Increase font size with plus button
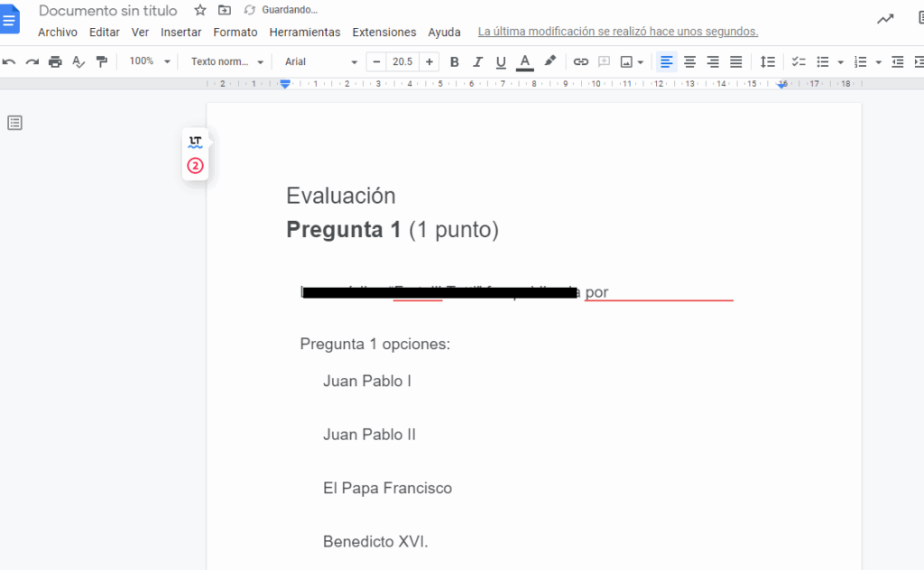This screenshot has height=570, width=924. (x=430, y=61)
